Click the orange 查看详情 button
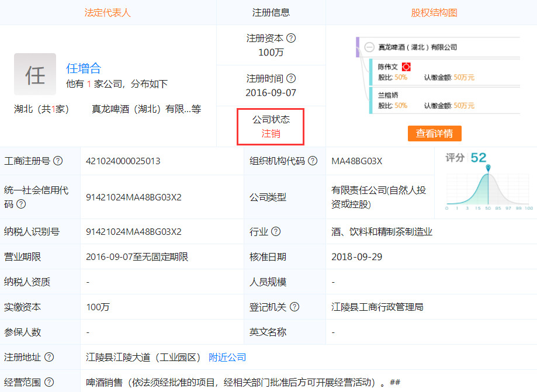Viewport: 537px width, 392px height. pos(434,133)
